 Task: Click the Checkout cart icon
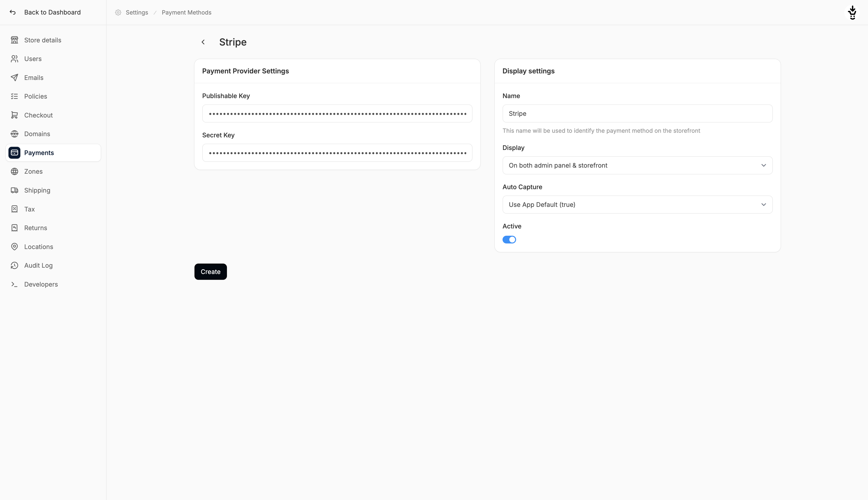point(15,115)
